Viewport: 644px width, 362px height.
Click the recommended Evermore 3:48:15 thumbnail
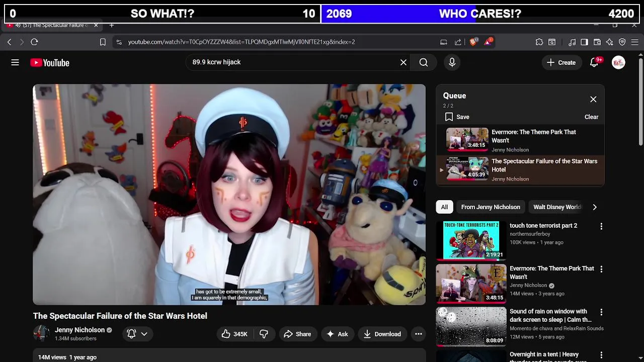(471, 284)
